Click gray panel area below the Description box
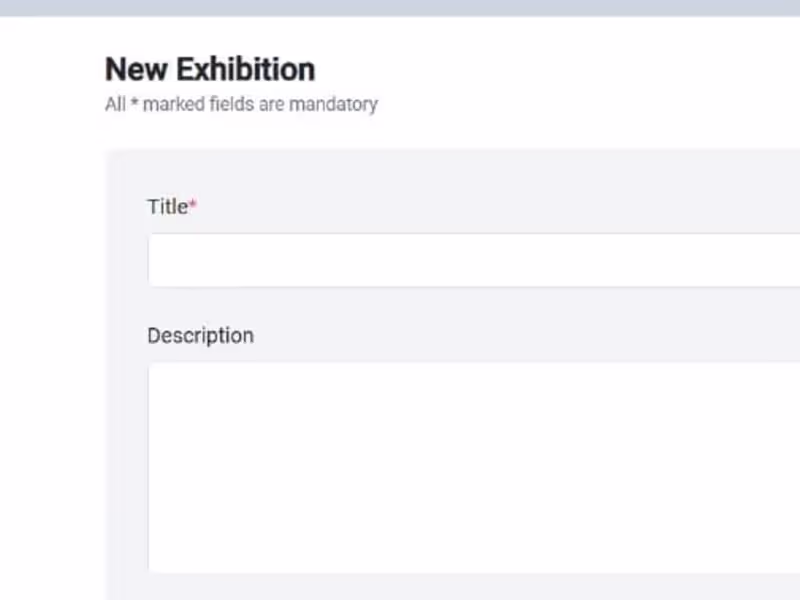 coord(450,587)
